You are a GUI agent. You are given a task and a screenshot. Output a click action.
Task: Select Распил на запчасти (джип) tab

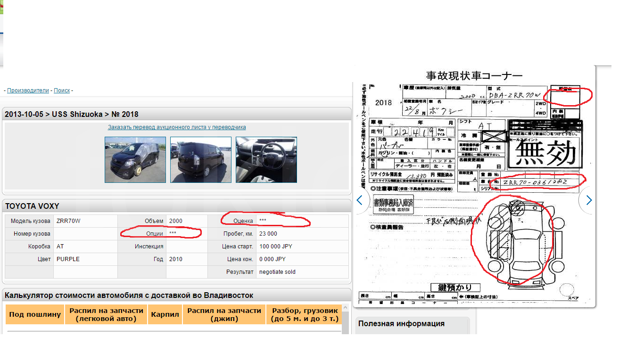tap(224, 314)
